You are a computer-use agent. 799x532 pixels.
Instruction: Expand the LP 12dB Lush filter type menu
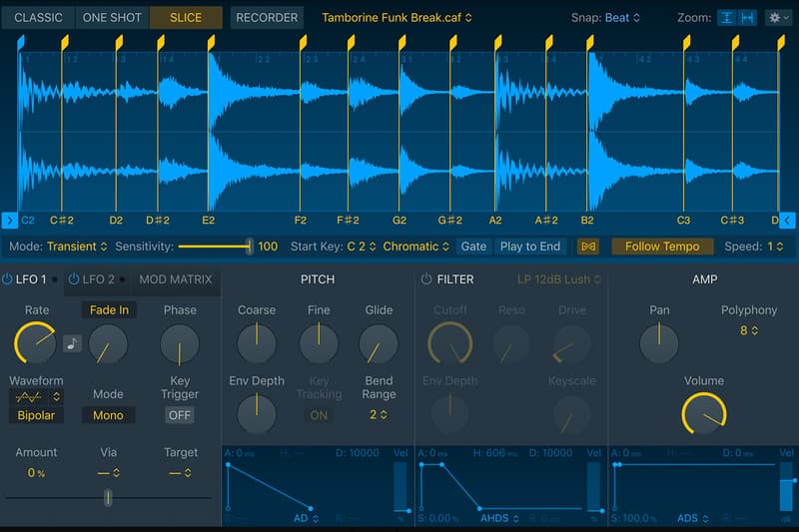559,280
